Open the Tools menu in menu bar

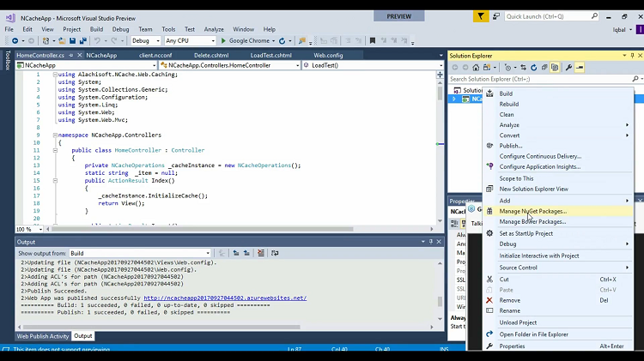click(x=168, y=29)
